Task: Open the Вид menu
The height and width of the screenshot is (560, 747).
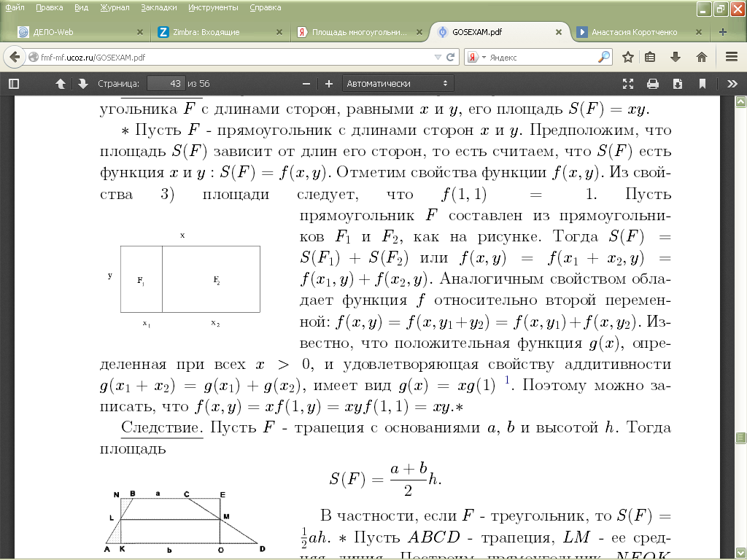Action: 82,7
